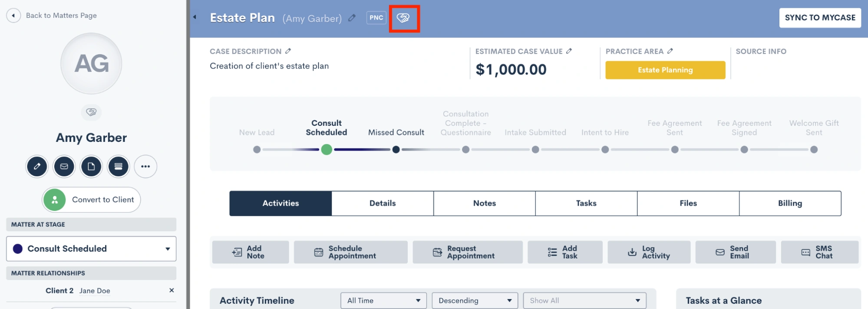Screen dimensions: 868x309
Task: Remove Jane Doe matter relationship
Action: tap(172, 290)
